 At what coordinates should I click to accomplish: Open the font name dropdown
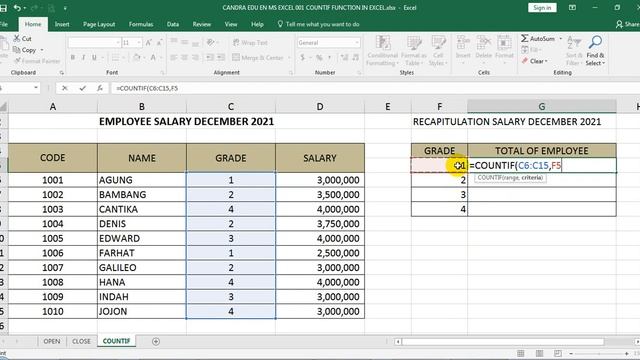[x=118, y=42]
